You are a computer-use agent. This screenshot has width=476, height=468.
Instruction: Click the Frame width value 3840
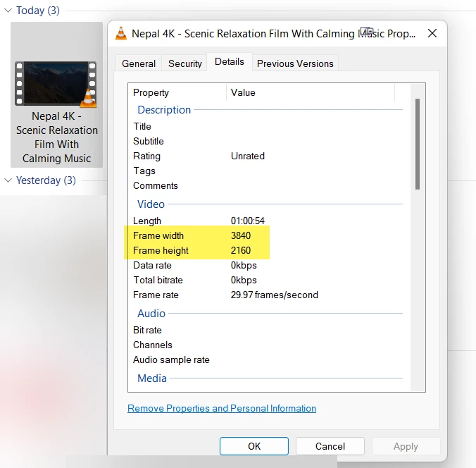pyautogui.click(x=241, y=235)
